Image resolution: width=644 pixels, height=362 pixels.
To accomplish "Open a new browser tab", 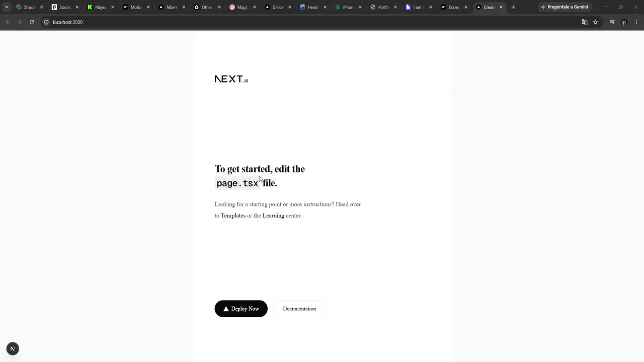I will tap(513, 7).
